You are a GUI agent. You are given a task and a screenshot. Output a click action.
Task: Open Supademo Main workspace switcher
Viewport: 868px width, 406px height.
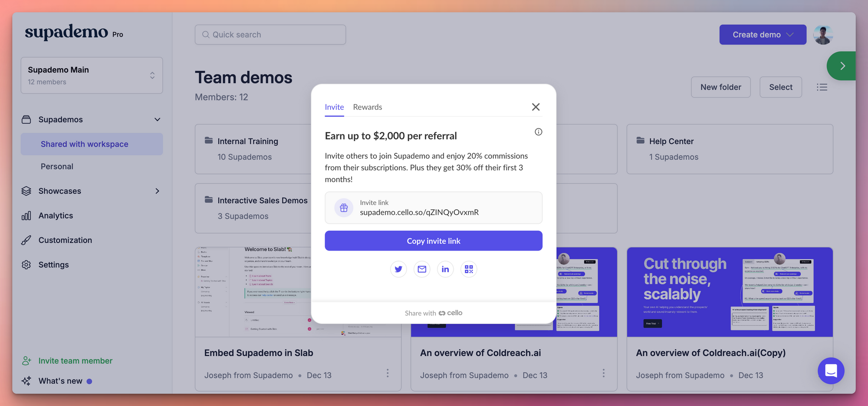(x=92, y=76)
